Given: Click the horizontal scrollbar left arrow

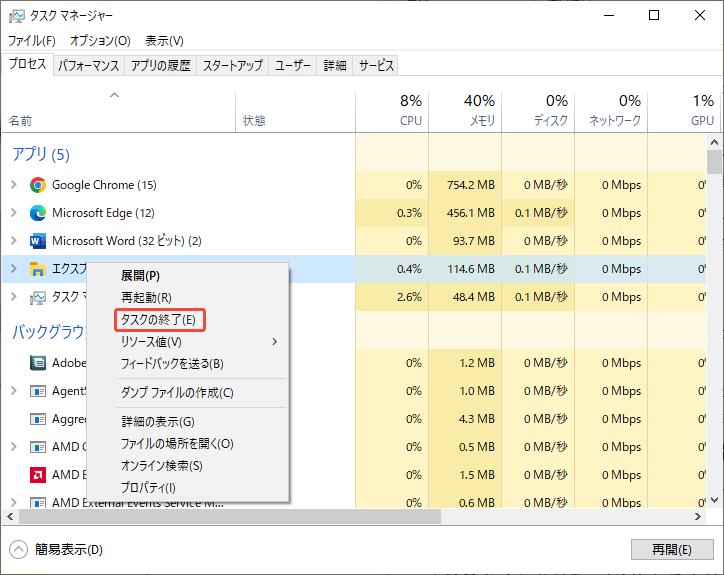Looking at the screenshot, I should pyautogui.click(x=10, y=517).
